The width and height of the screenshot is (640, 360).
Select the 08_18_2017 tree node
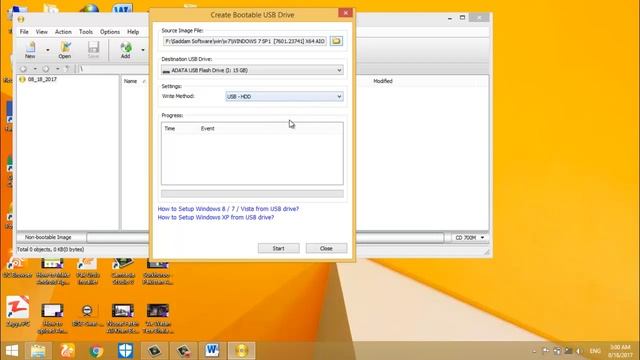point(42,79)
